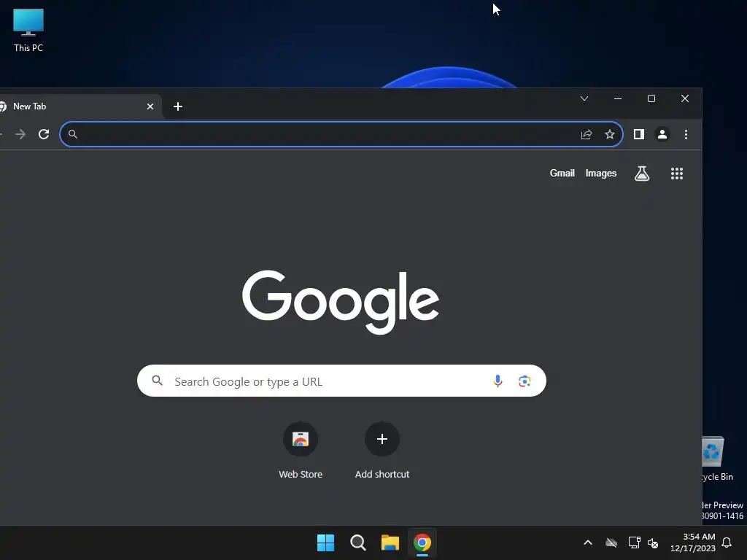The height and width of the screenshot is (560, 747).
Task: Click the OneDrive cloud tray icon
Action: coord(611,542)
